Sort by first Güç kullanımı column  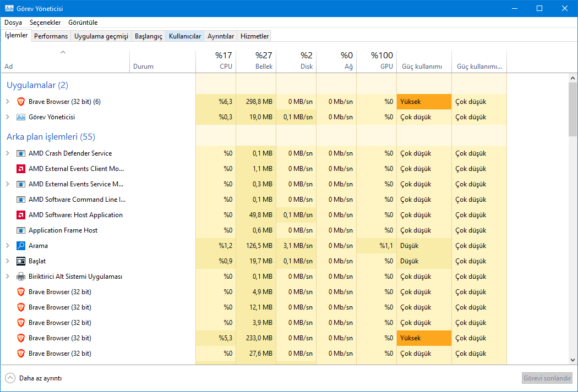click(424, 61)
